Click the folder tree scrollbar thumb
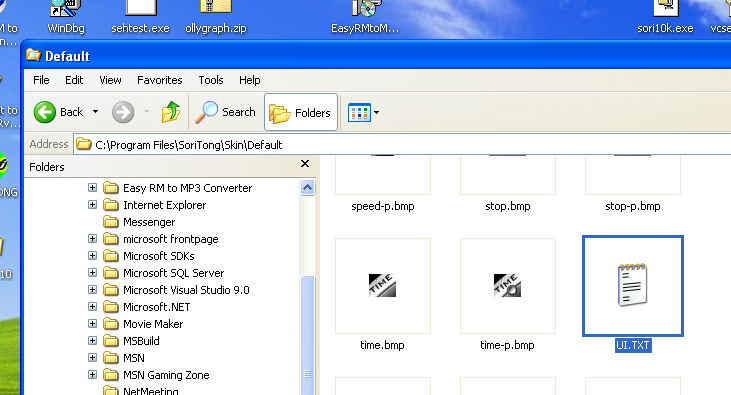Screen dimensions: 731x395 [x=307, y=336]
